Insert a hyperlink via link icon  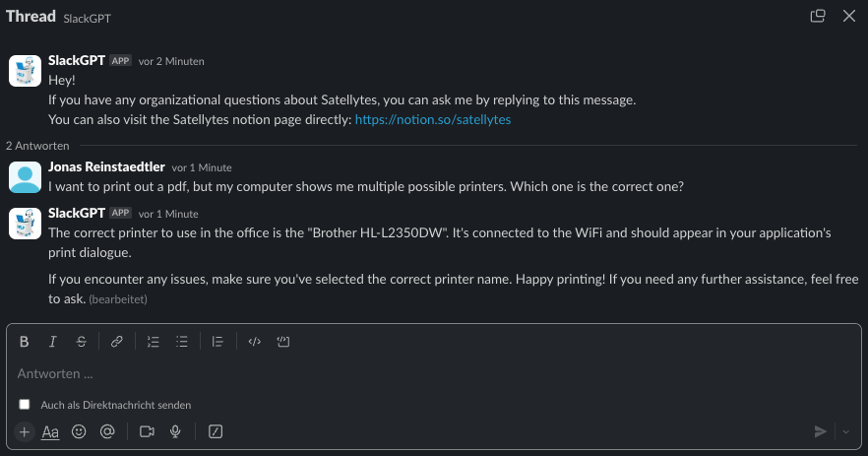[116, 342]
